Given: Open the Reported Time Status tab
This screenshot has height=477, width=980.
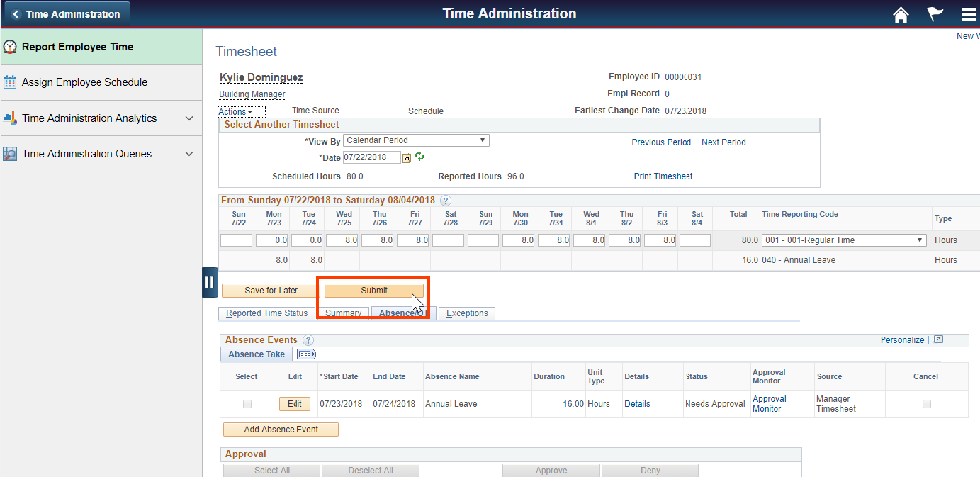Looking at the screenshot, I should point(265,313).
